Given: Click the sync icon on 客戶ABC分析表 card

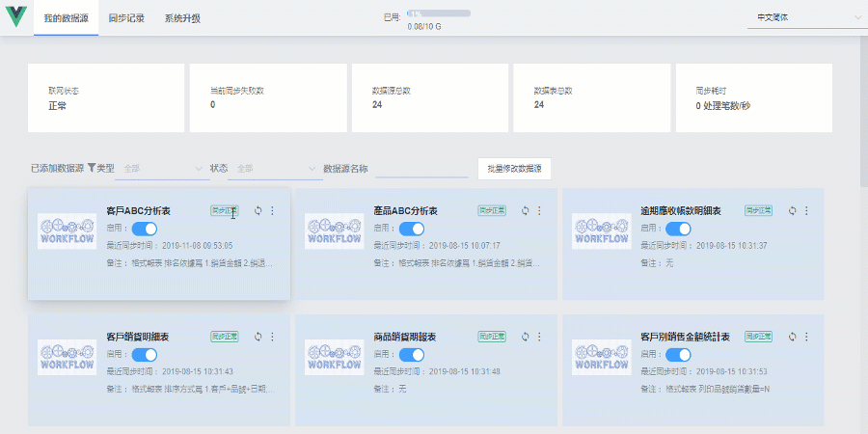Looking at the screenshot, I should tap(258, 210).
